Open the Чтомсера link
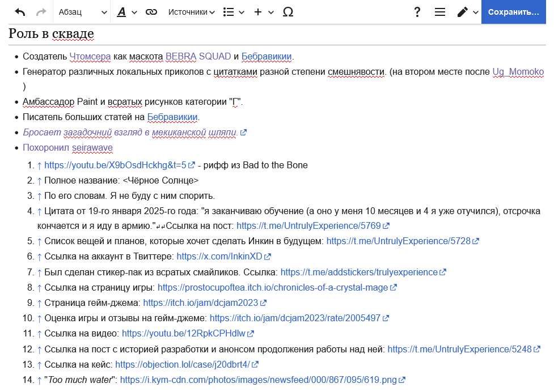Image resolution: width=554 pixels, height=392 pixels. [90, 56]
